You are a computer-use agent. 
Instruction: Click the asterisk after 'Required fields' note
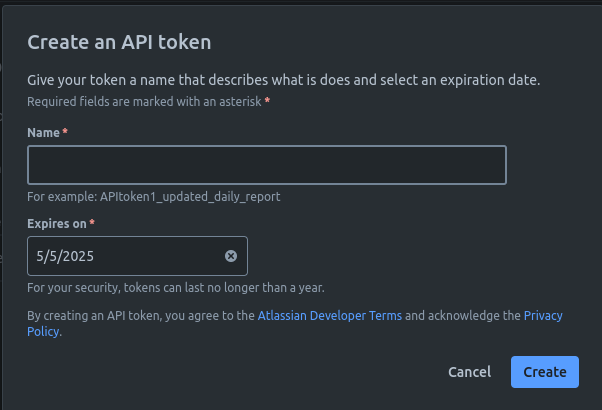pyautogui.click(x=267, y=100)
